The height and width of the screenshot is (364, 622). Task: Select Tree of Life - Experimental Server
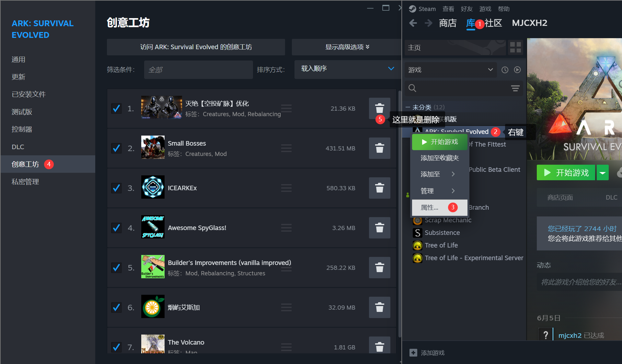point(474,258)
